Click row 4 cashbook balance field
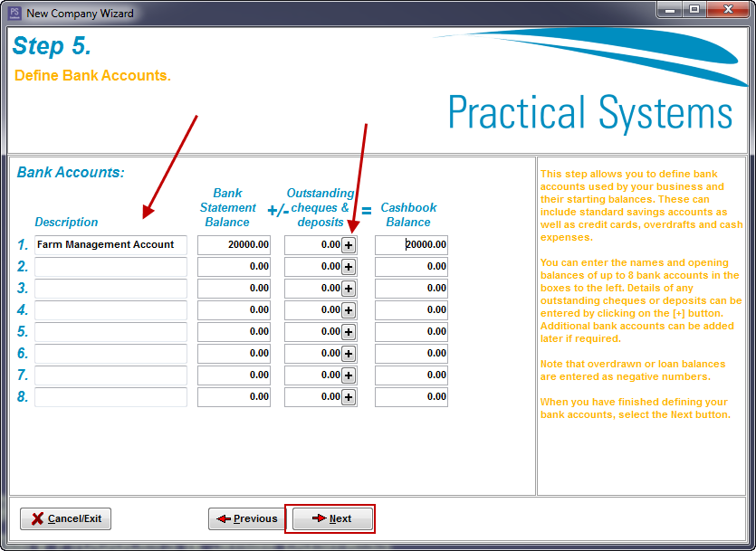756x551 pixels. (411, 310)
